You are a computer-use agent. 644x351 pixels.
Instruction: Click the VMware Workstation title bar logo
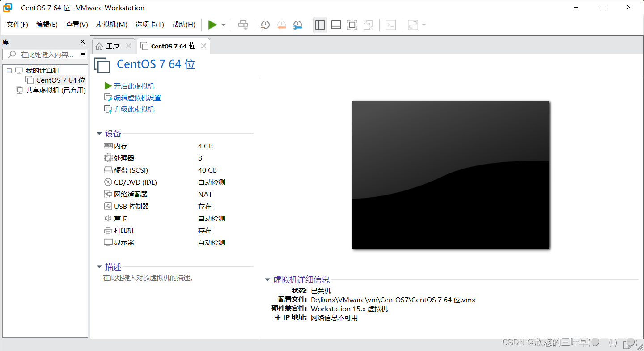pos(8,8)
